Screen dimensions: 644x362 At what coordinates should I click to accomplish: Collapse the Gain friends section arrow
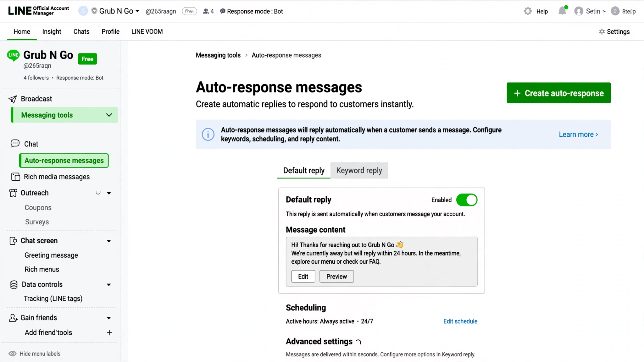pyautogui.click(x=109, y=318)
